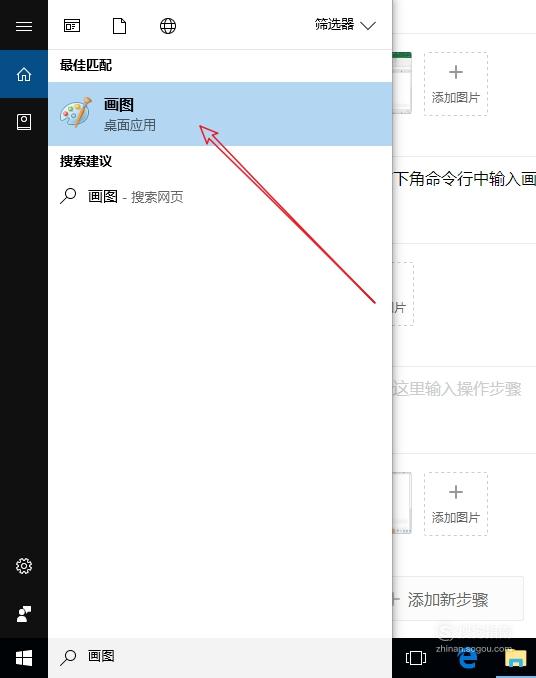Filter results by Web globe icon
Screen dimensions: 536x678
[168, 26]
